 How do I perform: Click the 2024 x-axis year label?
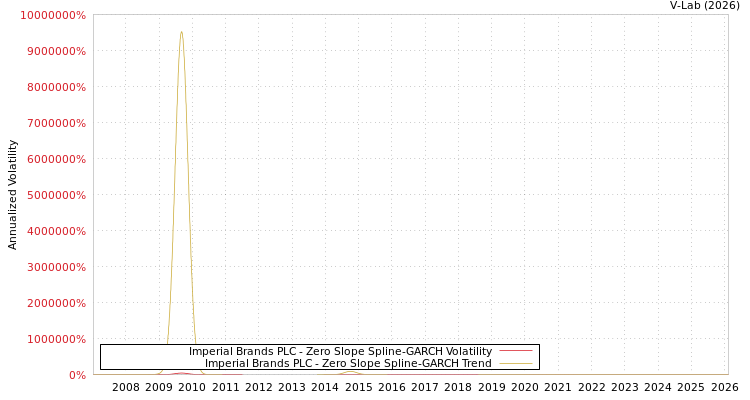(x=658, y=388)
